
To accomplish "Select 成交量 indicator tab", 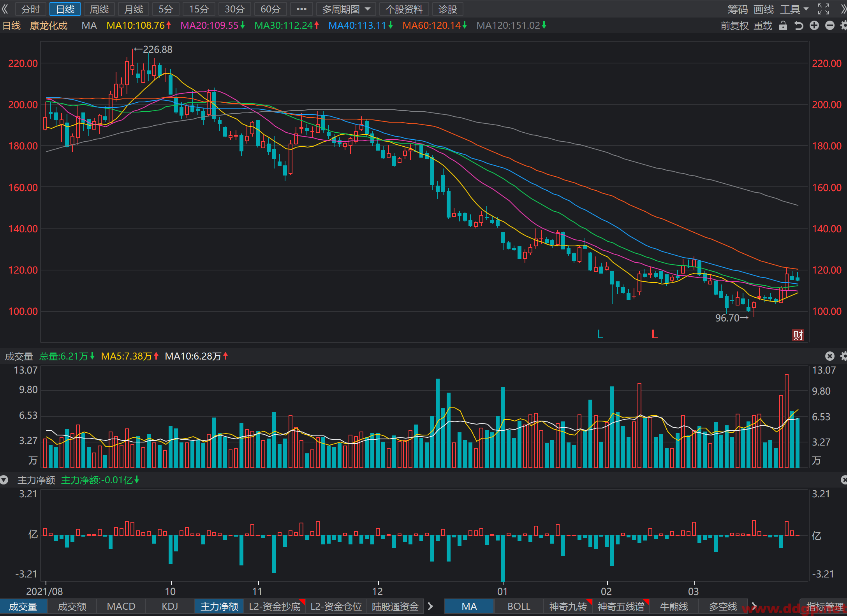I will 23,606.
